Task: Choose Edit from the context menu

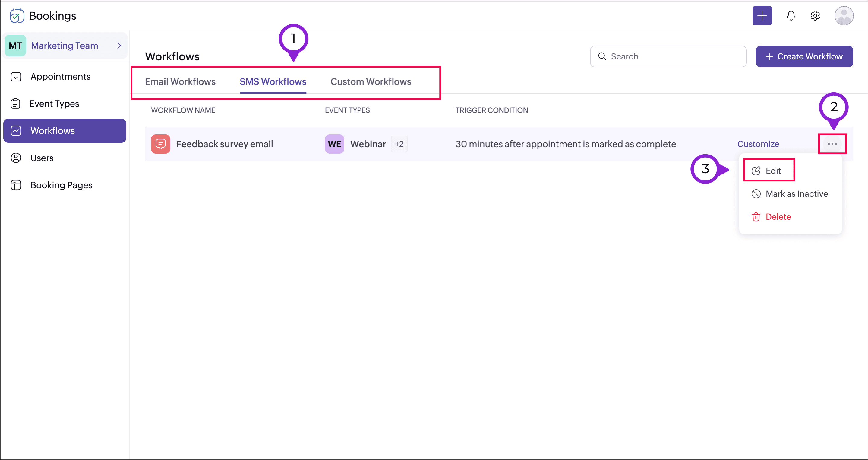Action: (769, 171)
